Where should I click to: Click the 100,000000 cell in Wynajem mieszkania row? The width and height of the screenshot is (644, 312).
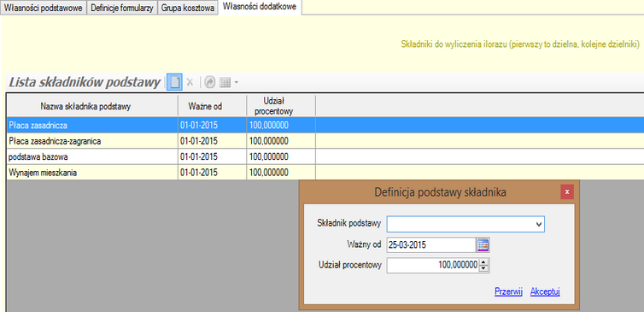click(281, 173)
